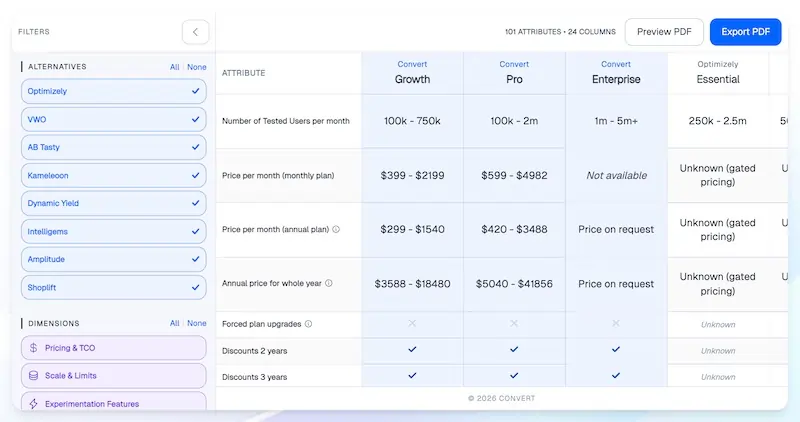Select All alternatives link
The image size is (800, 422).
point(174,67)
